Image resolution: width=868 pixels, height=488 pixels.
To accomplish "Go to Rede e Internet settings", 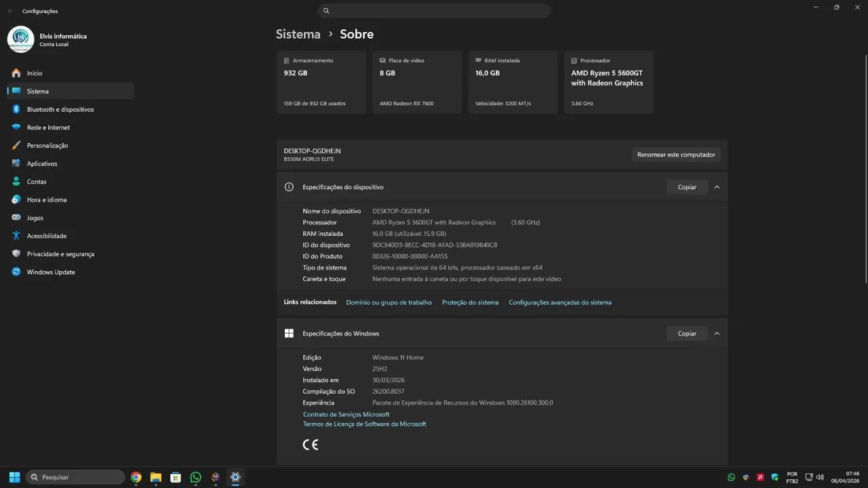I will (x=71, y=127).
